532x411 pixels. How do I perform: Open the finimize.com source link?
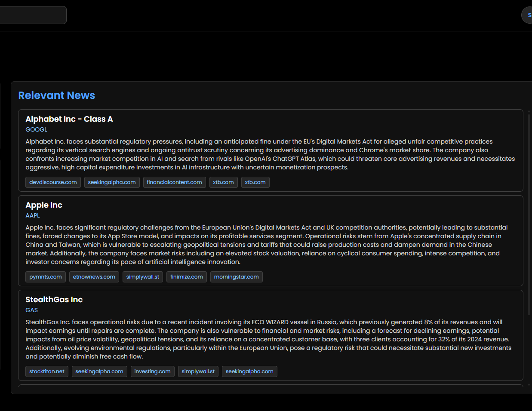click(187, 277)
